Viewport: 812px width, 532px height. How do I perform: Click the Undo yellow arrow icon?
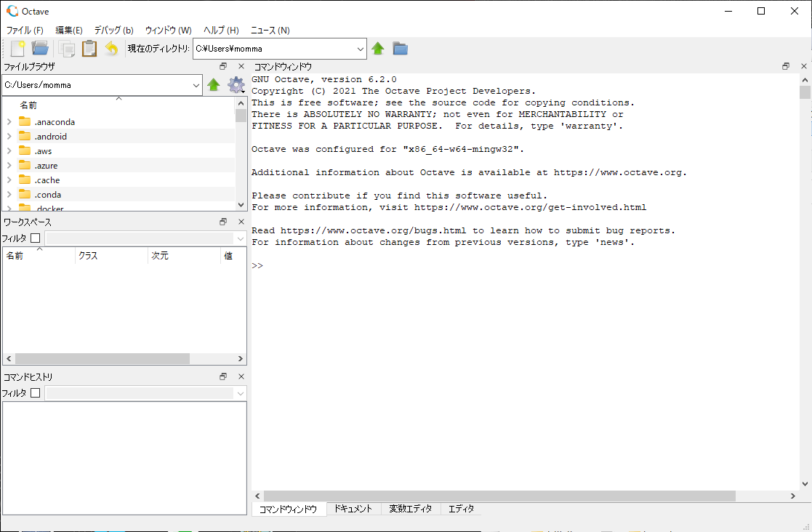(111, 49)
